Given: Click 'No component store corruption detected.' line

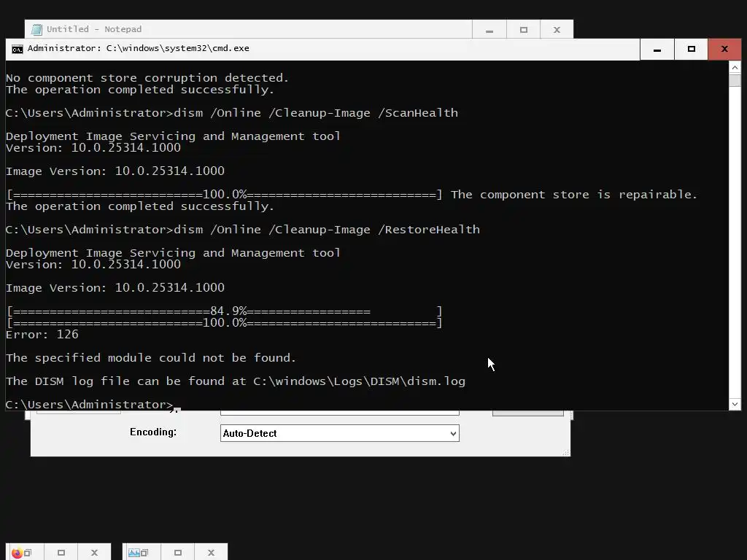Looking at the screenshot, I should 147,77.
